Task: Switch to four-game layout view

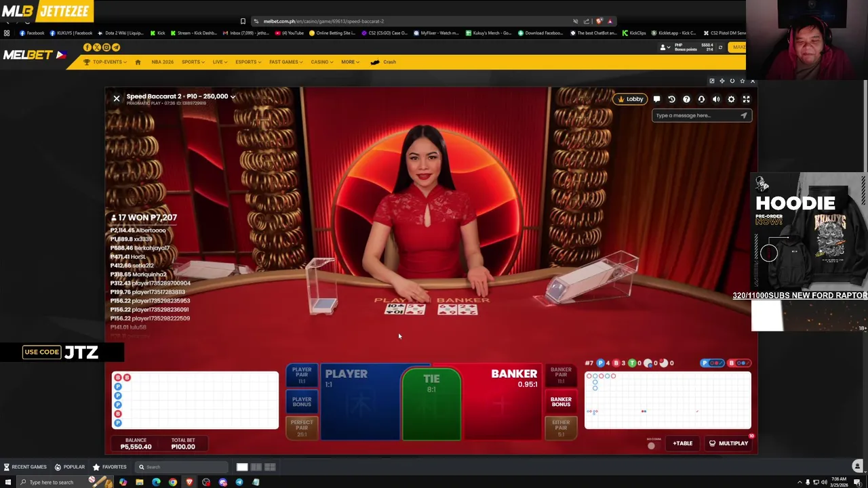Action: [270, 467]
